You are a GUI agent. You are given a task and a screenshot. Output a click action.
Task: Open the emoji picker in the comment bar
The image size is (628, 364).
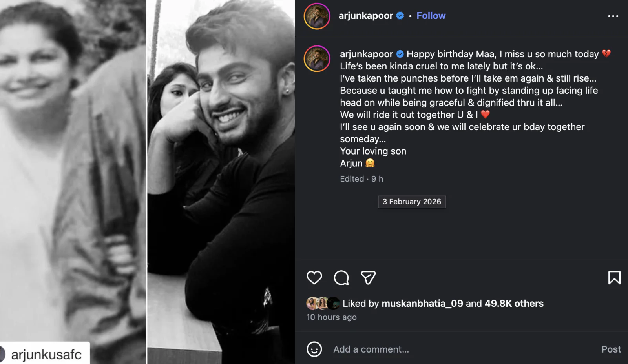click(x=314, y=349)
